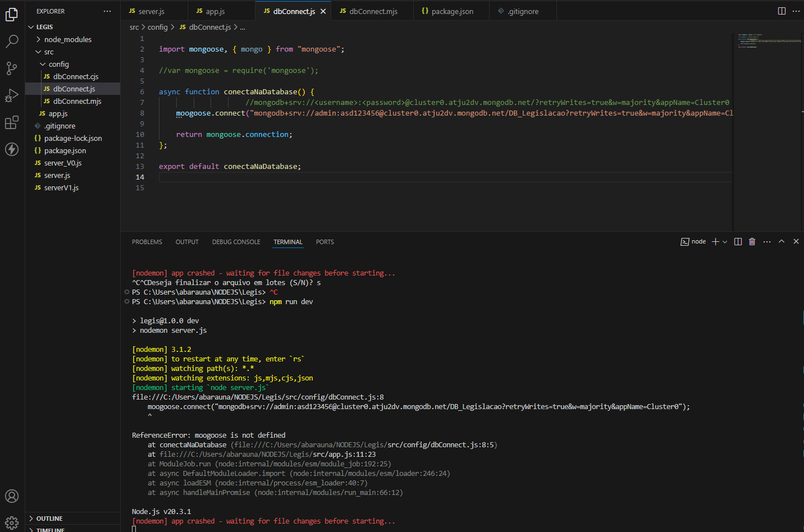Viewport: 804px width, 532px height.
Task: Open the Accounts icon in the activity bar
Action: (12, 496)
